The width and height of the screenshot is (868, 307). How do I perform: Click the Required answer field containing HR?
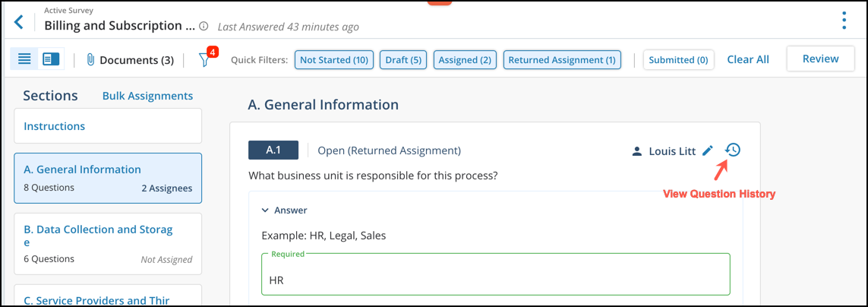tap(496, 274)
